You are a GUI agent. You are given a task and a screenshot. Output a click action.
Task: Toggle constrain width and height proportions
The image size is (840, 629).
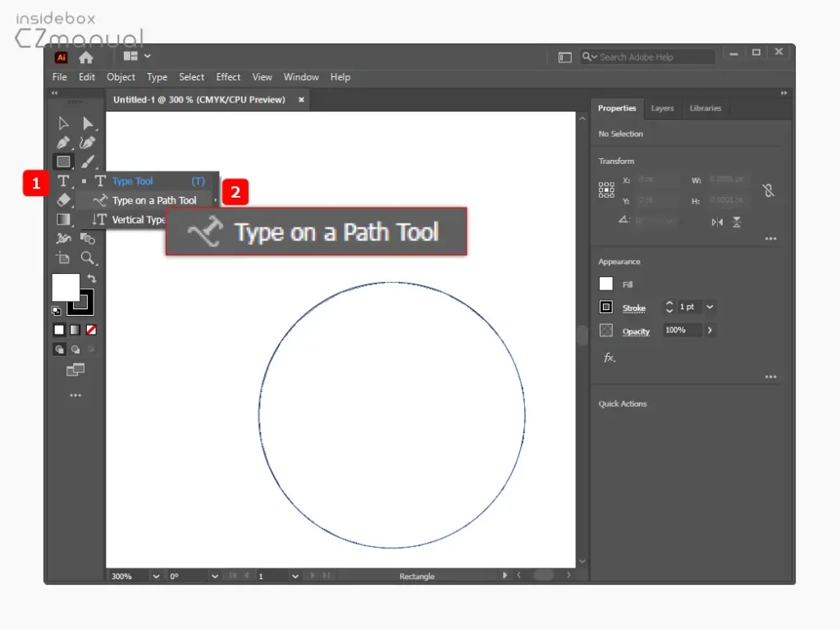pos(768,190)
